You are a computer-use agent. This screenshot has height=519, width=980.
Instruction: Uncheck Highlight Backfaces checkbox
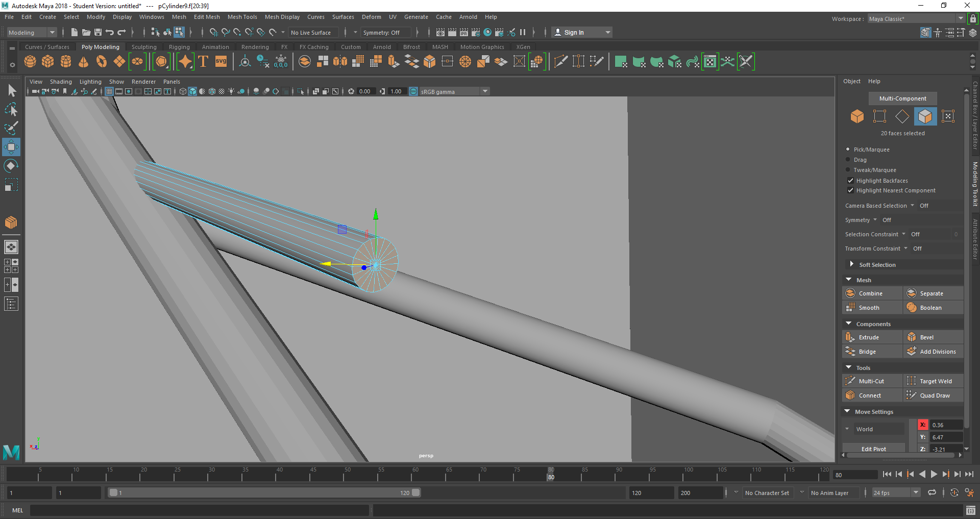click(x=850, y=181)
